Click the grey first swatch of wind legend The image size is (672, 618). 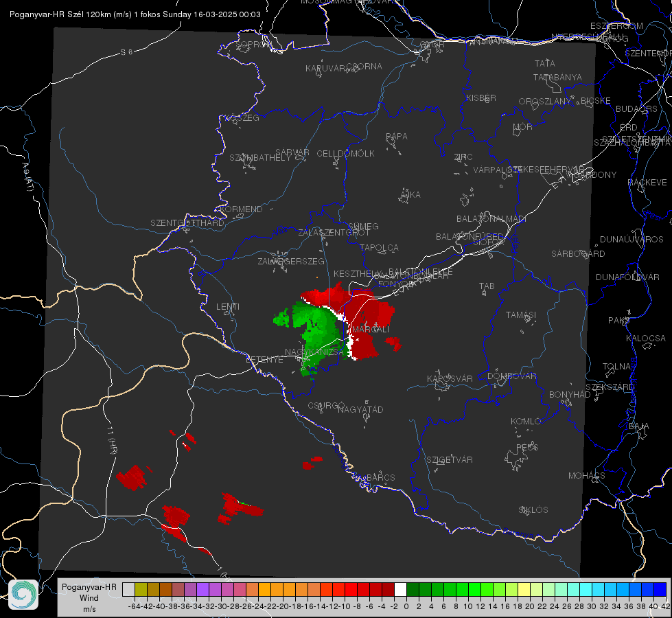point(128,589)
